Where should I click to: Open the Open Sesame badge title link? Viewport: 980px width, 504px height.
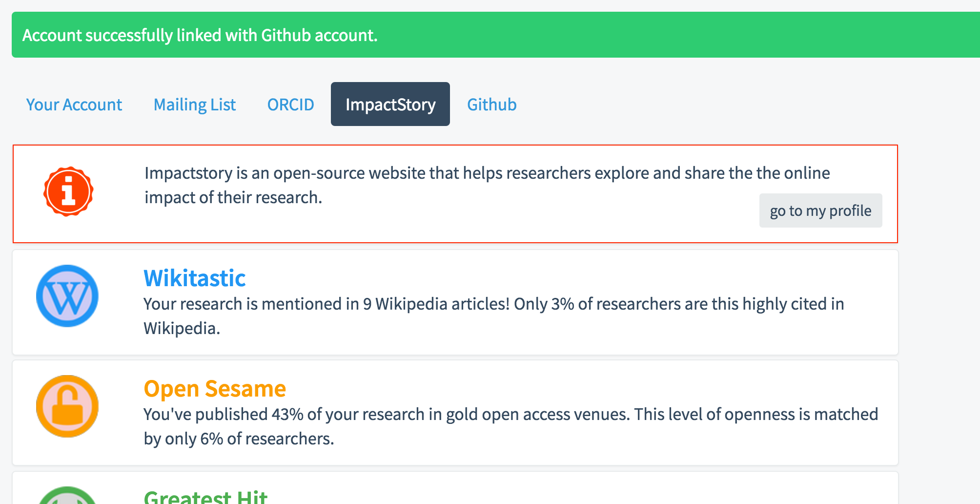coord(215,389)
